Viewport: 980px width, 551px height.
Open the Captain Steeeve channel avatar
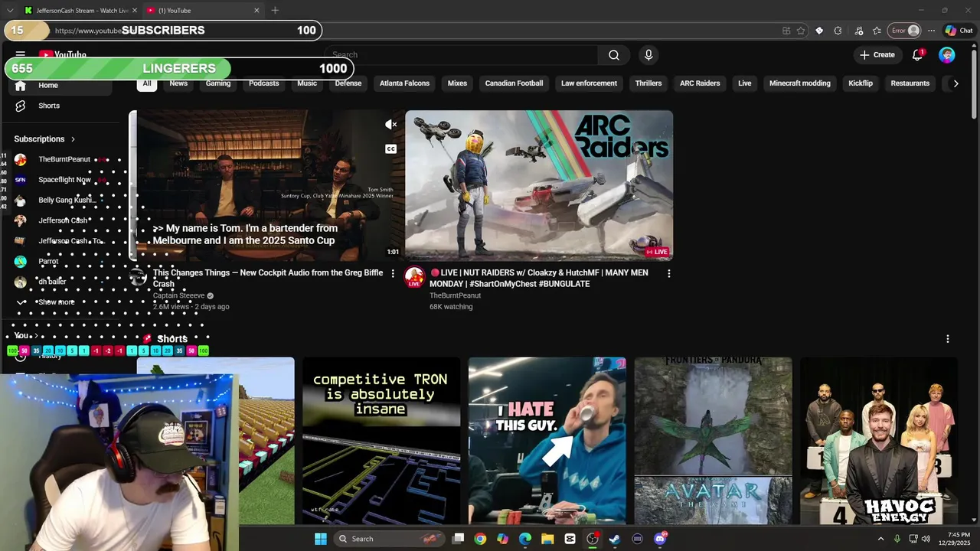click(139, 277)
